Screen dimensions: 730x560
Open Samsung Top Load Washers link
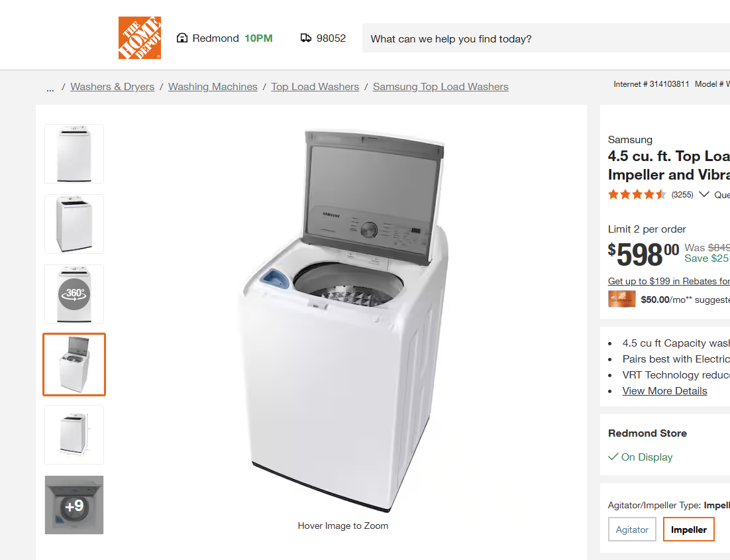(x=441, y=87)
